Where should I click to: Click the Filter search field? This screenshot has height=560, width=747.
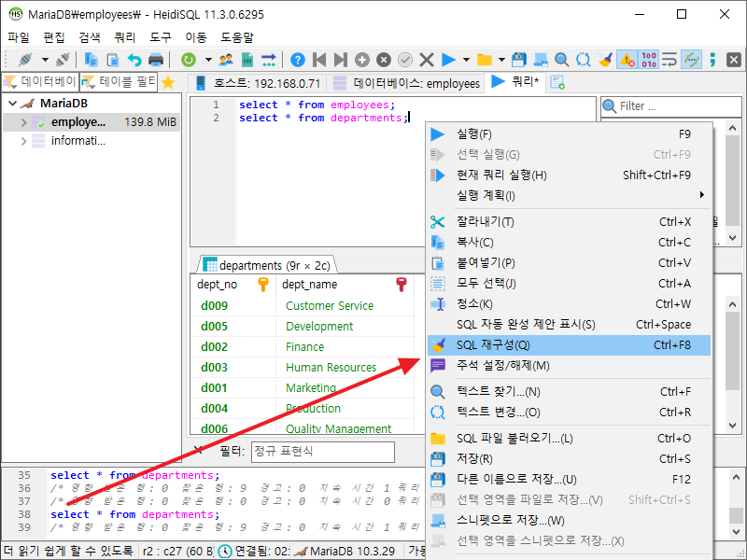tap(671, 106)
